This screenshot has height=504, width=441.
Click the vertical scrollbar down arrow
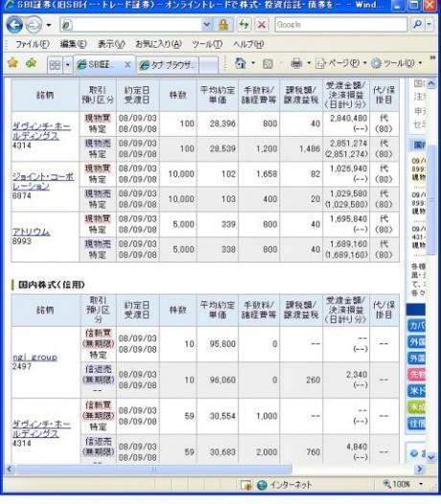click(x=431, y=456)
